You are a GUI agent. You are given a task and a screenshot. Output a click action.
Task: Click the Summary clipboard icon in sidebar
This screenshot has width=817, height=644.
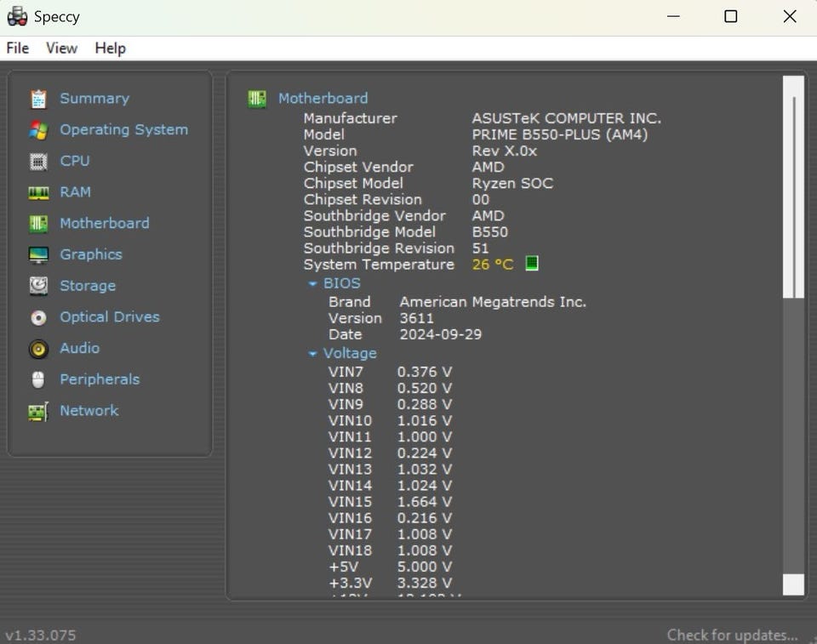pos(38,99)
